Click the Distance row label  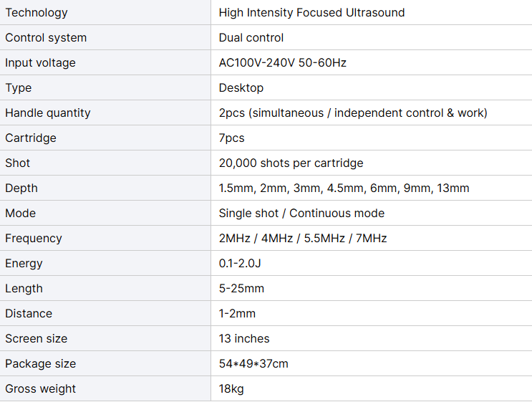(29, 313)
